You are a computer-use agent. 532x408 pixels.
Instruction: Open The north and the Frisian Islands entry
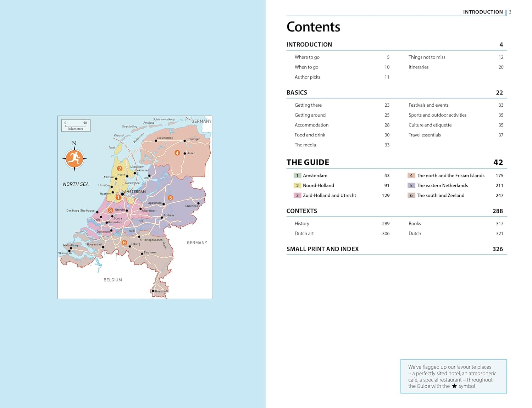[x=450, y=175]
